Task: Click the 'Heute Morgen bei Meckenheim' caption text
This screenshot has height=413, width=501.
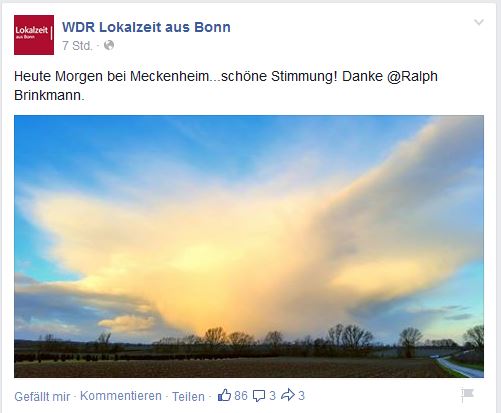Action: (x=111, y=77)
